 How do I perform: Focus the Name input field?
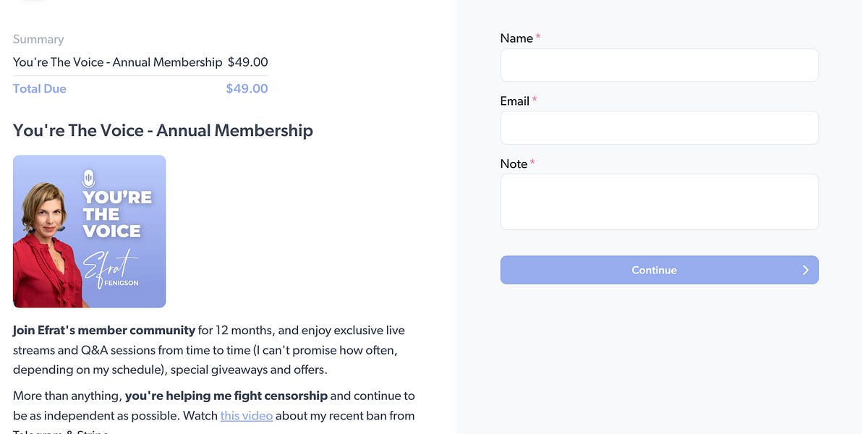point(659,65)
